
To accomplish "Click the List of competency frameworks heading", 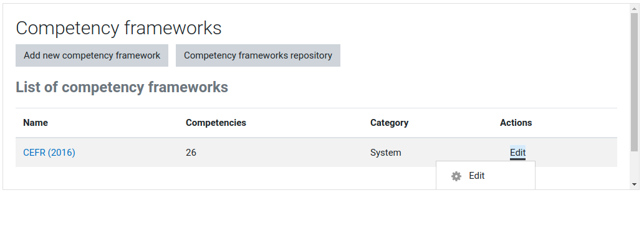I will 122,87.
